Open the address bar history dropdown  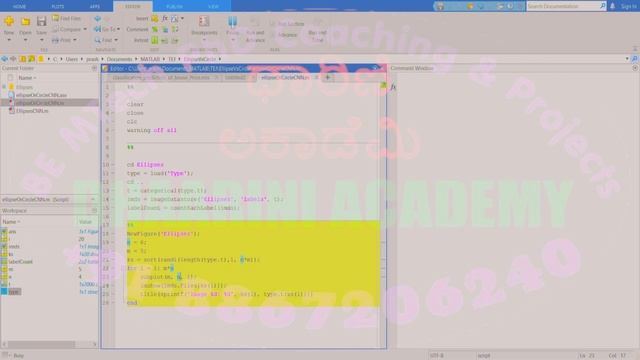[x=627, y=59]
